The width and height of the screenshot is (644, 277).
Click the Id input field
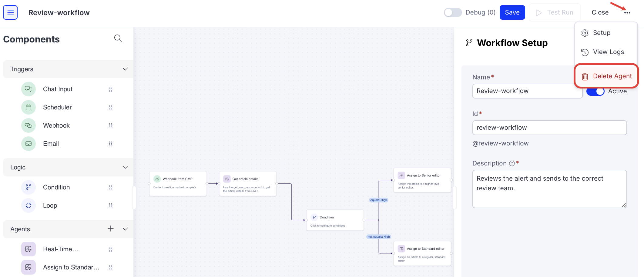[x=549, y=128]
